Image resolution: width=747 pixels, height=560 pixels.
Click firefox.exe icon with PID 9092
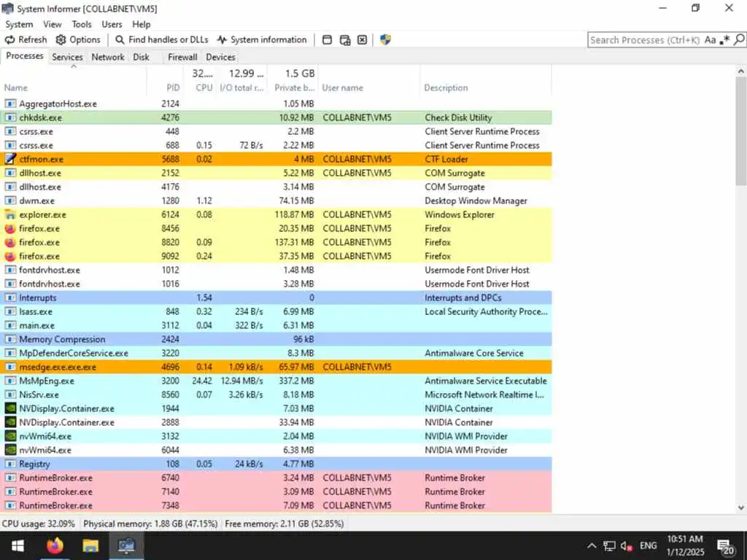click(x=10, y=256)
